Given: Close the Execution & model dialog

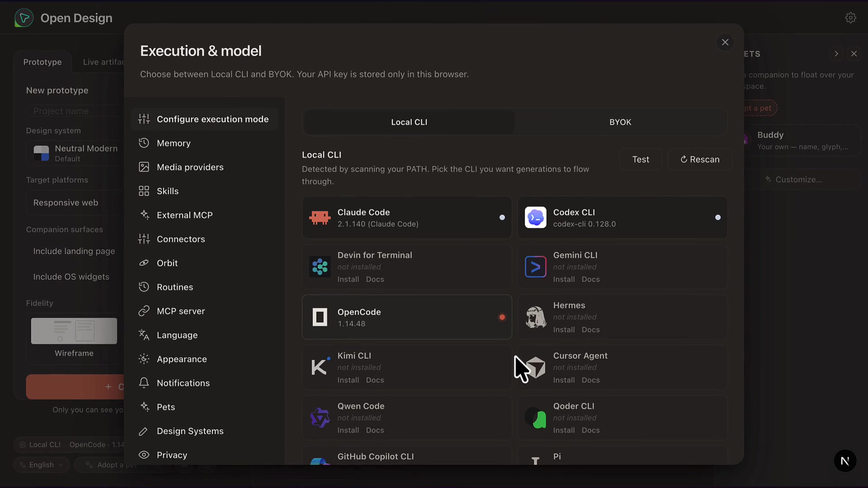Looking at the screenshot, I should (x=725, y=42).
